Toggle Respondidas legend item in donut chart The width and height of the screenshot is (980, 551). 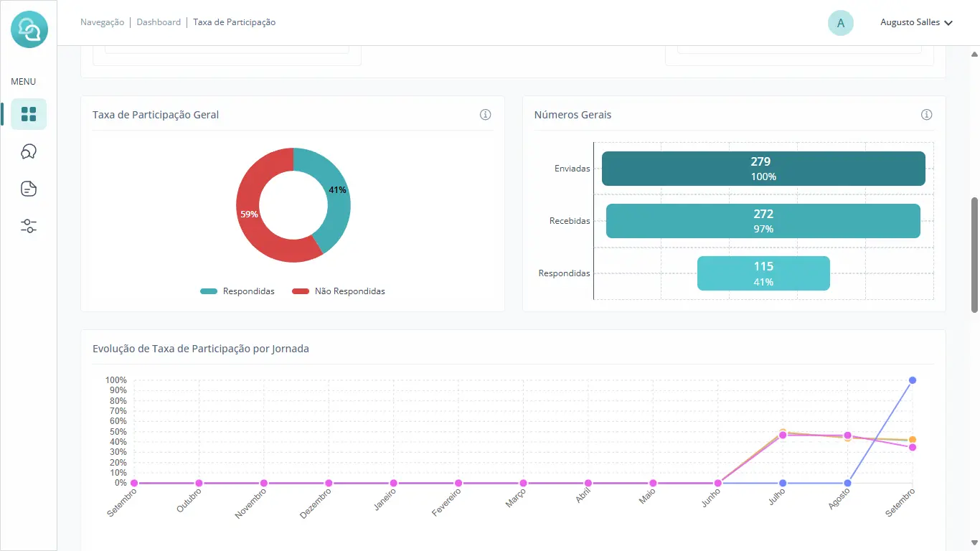click(x=237, y=291)
